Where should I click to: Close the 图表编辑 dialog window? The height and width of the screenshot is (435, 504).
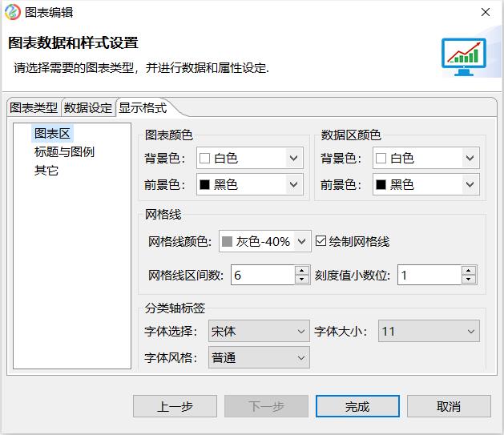click(x=486, y=12)
